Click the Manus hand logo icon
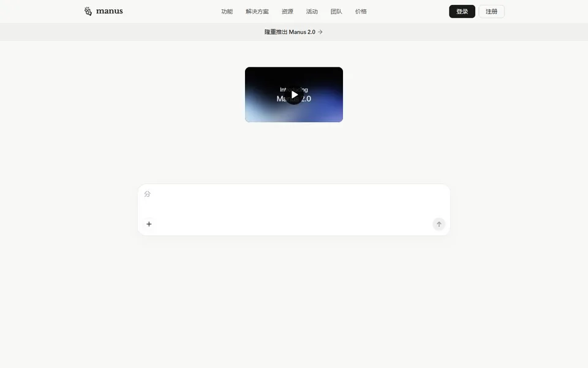The width and height of the screenshot is (588, 368). [x=88, y=11]
